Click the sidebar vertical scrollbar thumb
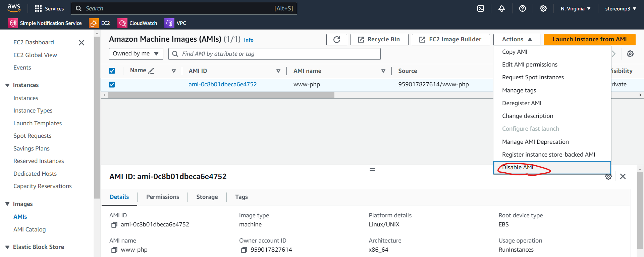 point(97,118)
